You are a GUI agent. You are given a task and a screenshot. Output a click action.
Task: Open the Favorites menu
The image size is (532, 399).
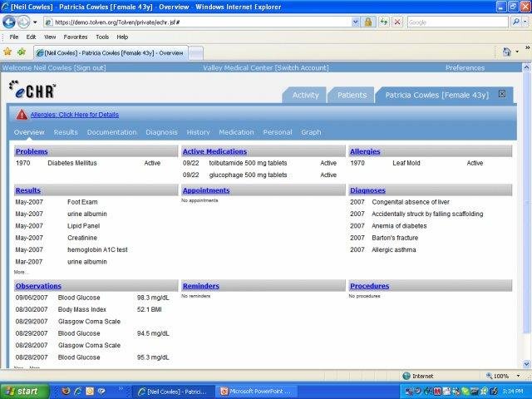coord(76,37)
